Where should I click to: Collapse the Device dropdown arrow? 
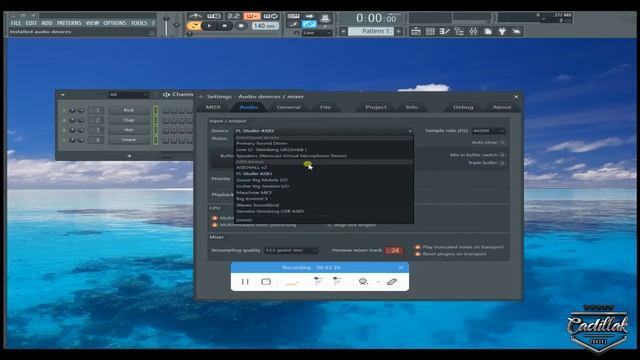tap(410, 131)
